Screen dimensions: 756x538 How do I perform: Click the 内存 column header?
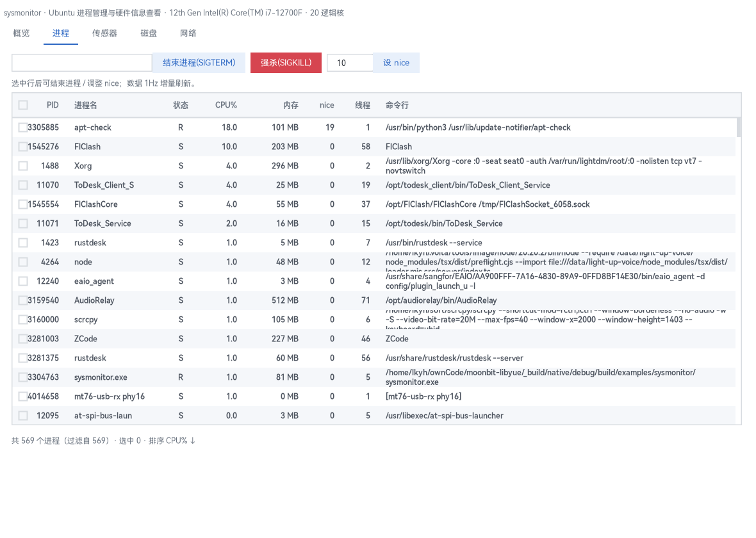[291, 105]
